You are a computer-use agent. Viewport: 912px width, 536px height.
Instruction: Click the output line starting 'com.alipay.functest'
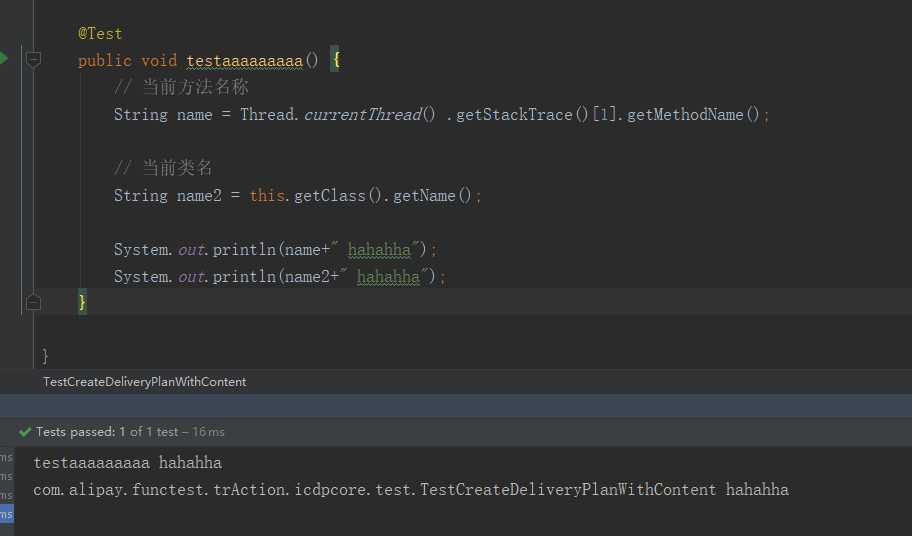(411, 489)
